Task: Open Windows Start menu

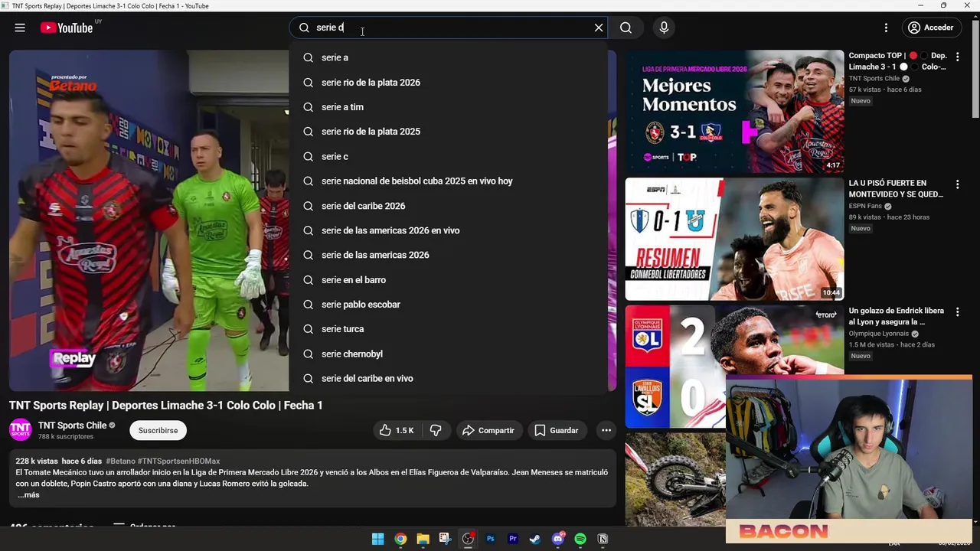Action: 377,540
